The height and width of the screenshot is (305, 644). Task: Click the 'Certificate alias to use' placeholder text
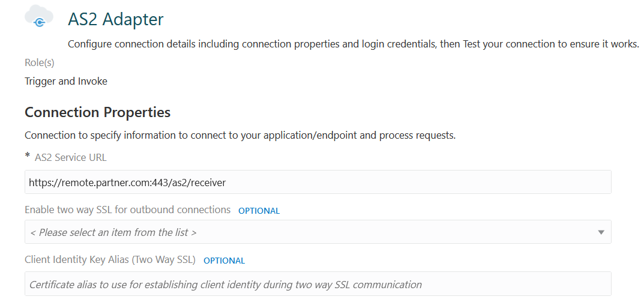225,285
